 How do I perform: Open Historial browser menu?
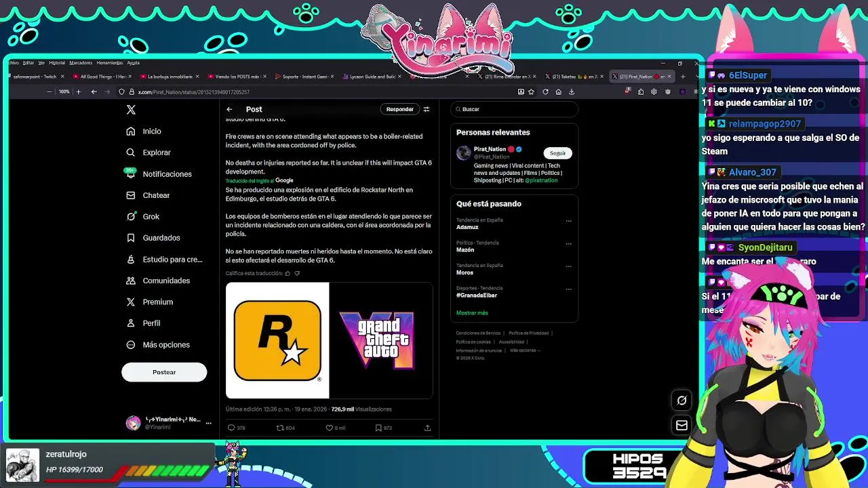pos(57,63)
